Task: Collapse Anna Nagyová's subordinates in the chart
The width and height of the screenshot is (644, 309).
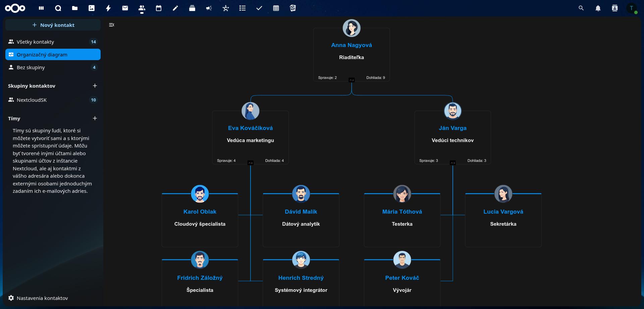Action: pos(352,80)
